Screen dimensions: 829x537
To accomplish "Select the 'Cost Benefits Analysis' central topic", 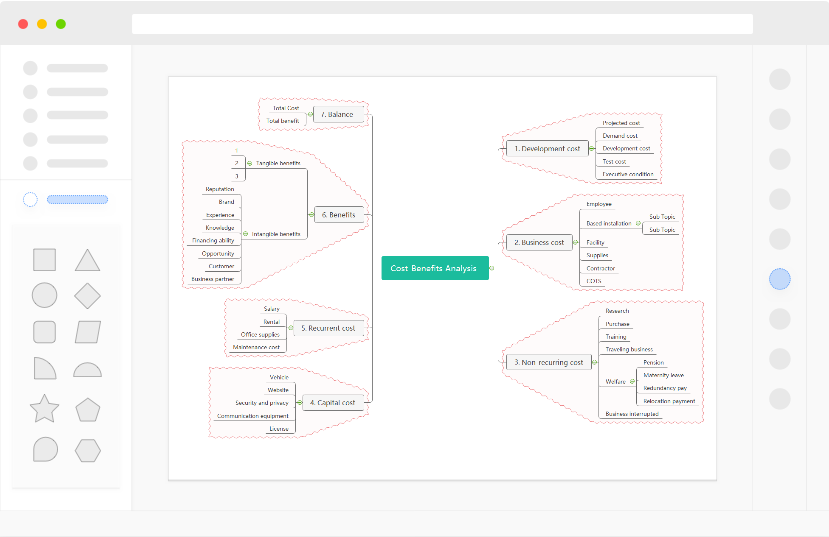I will pyautogui.click(x=435, y=268).
